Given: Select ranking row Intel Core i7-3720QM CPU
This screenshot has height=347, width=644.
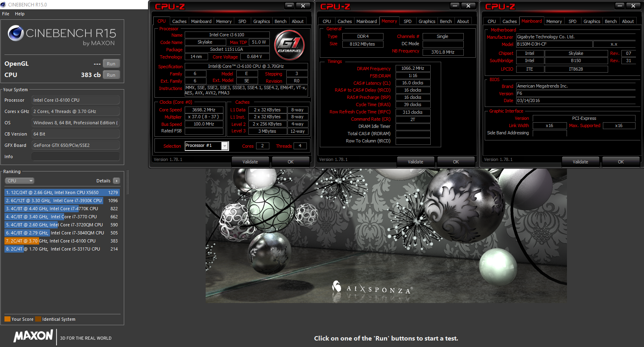Looking at the screenshot, I should pyautogui.click(x=62, y=225).
